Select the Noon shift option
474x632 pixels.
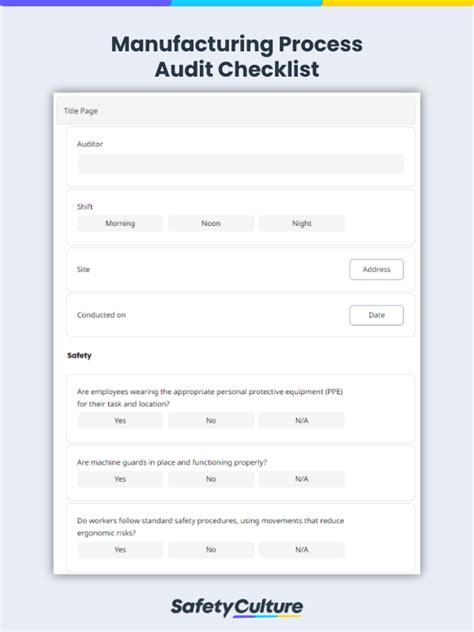click(x=211, y=223)
